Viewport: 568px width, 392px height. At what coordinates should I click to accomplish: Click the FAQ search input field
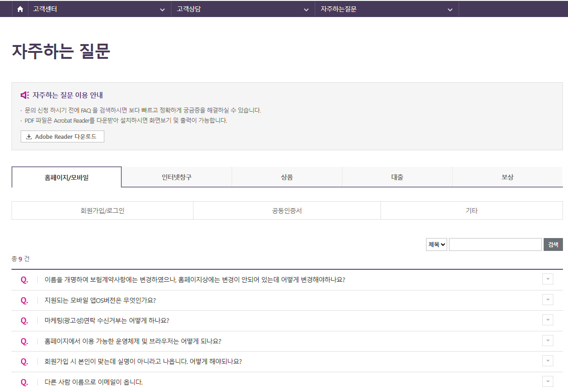[x=495, y=244]
